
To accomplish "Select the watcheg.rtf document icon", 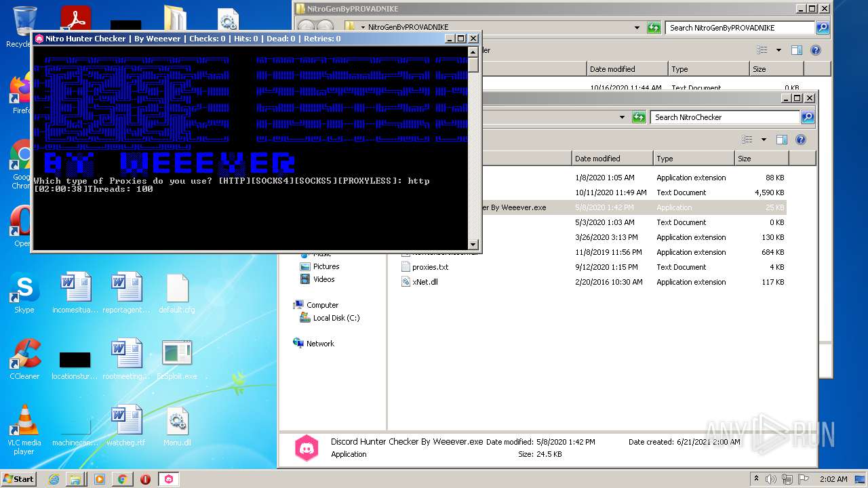I will 126,426.
